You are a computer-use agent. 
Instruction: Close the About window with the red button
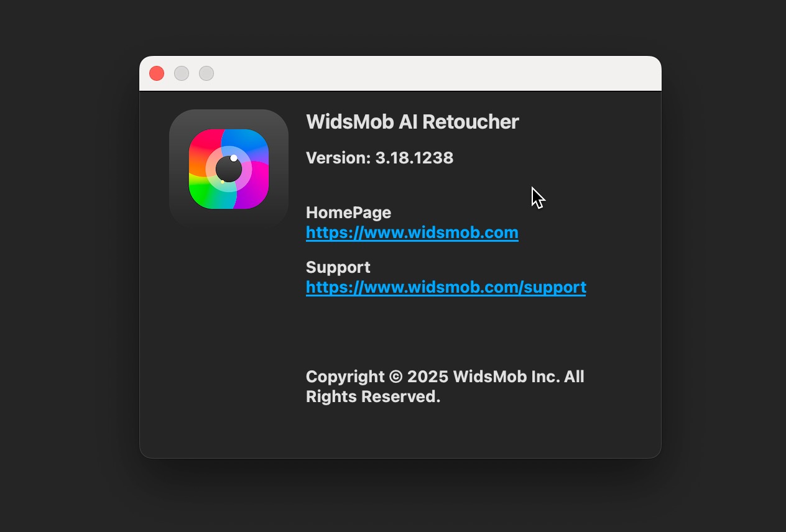point(157,73)
